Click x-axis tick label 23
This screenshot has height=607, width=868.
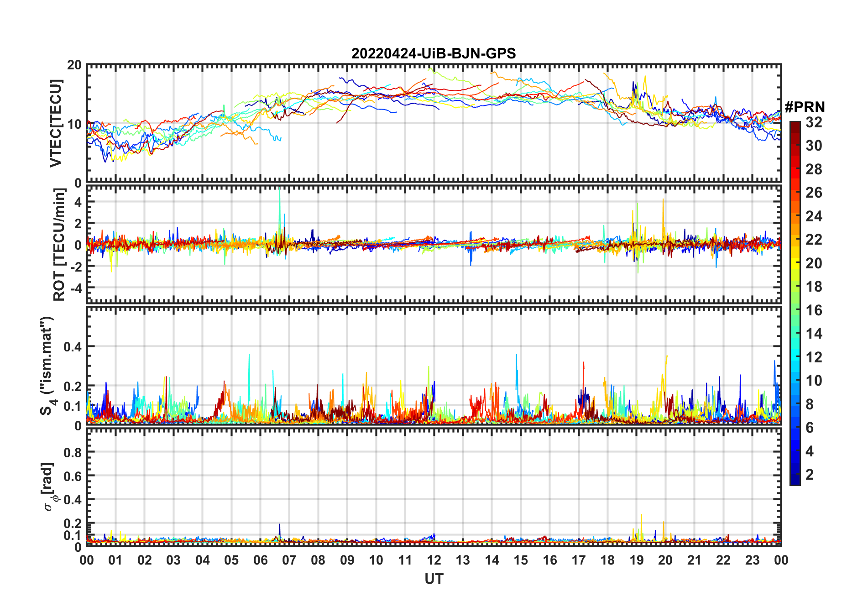coord(752,560)
